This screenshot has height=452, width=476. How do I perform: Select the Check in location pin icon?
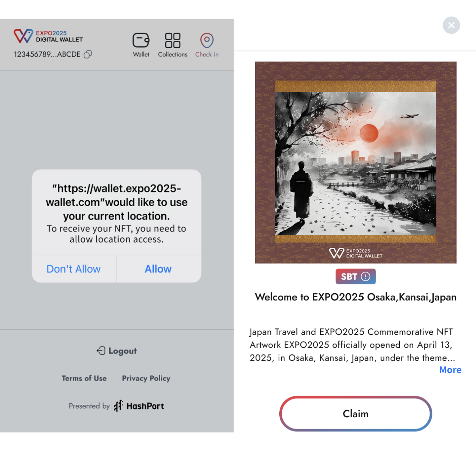(x=207, y=40)
